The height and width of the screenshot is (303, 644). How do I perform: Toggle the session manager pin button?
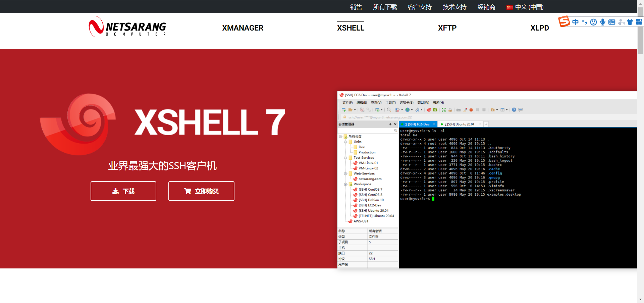point(390,124)
